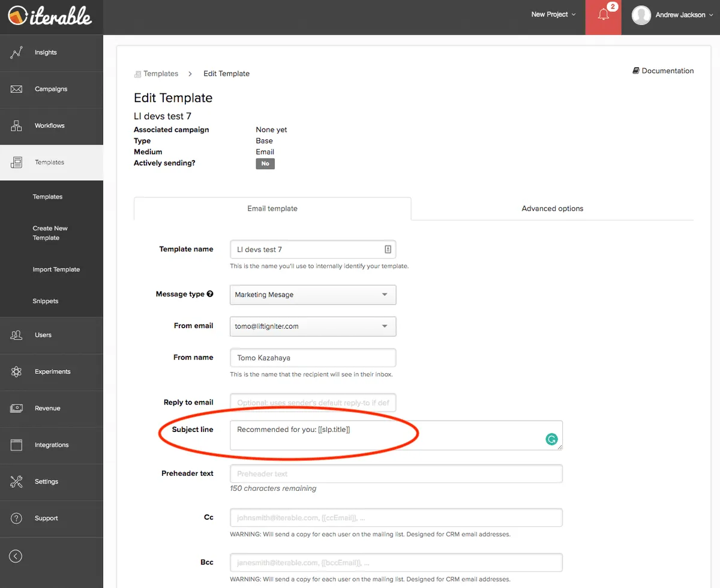Select Create New Template in sidebar
The image size is (720, 588).
click(x=50, y=233)
